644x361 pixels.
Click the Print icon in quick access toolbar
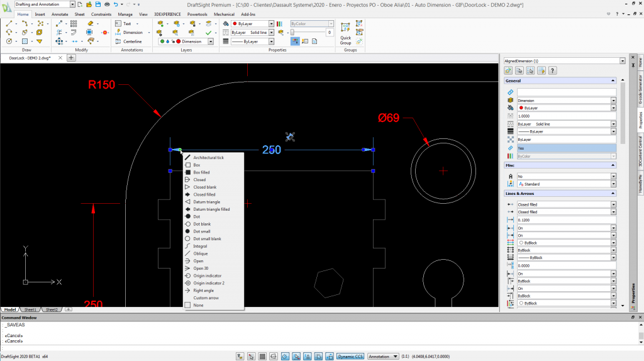(x=107, y=4)
